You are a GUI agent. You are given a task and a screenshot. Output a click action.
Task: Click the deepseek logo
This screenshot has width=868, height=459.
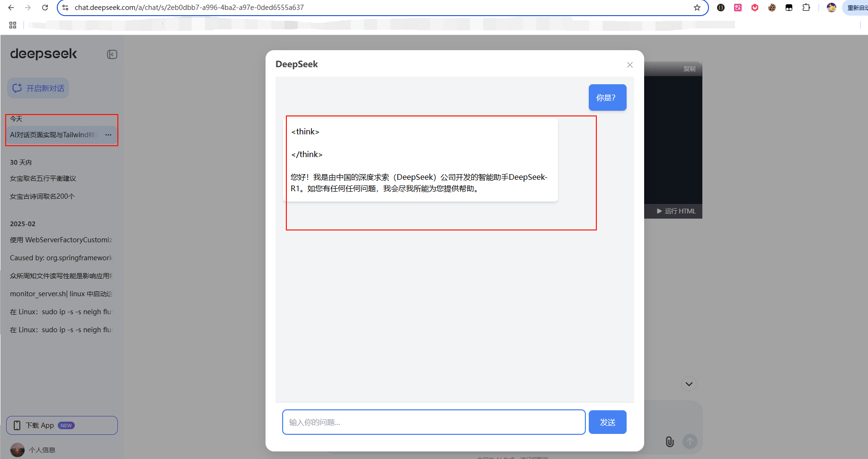tap(44, 54)
